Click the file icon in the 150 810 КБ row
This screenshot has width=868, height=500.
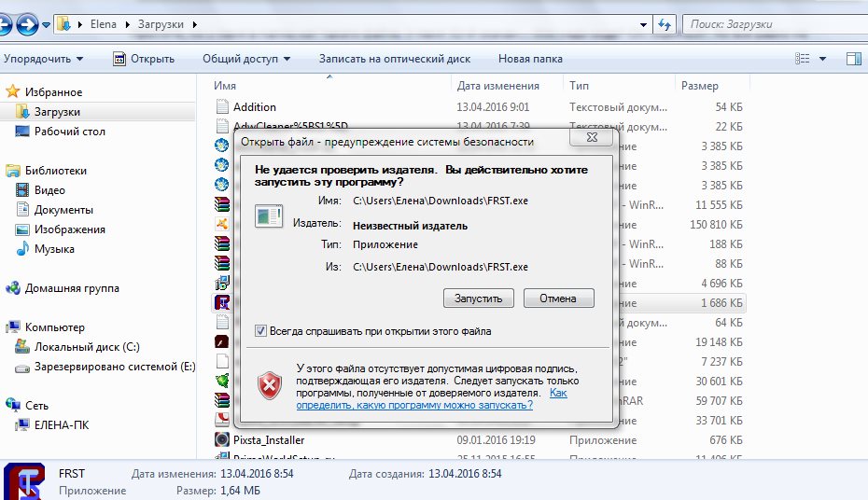(222, 224)
